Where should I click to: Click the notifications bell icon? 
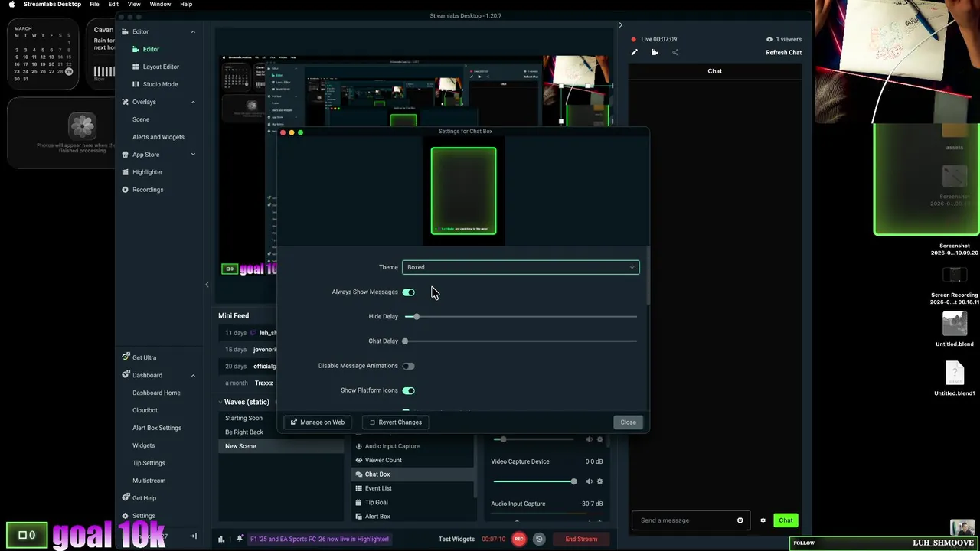(240, 539)
